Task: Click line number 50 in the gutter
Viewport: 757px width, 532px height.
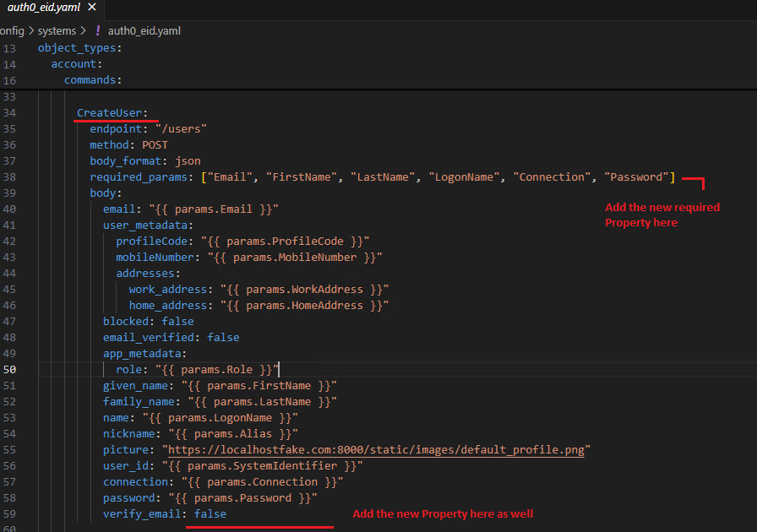Action: (x=9, y=369)
